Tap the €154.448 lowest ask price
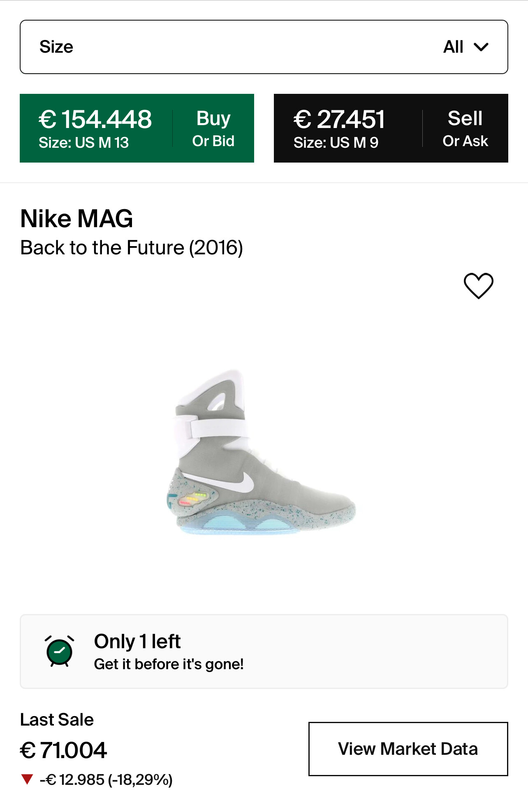The height and width of the screenshot is (812, 528). (x=95, y=119)
